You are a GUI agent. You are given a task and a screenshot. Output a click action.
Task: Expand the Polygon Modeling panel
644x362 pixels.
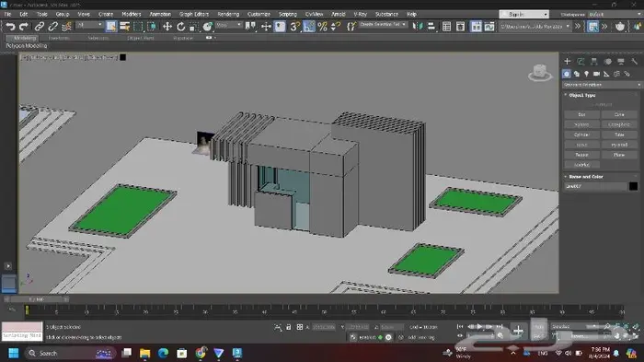click(27, 46)
